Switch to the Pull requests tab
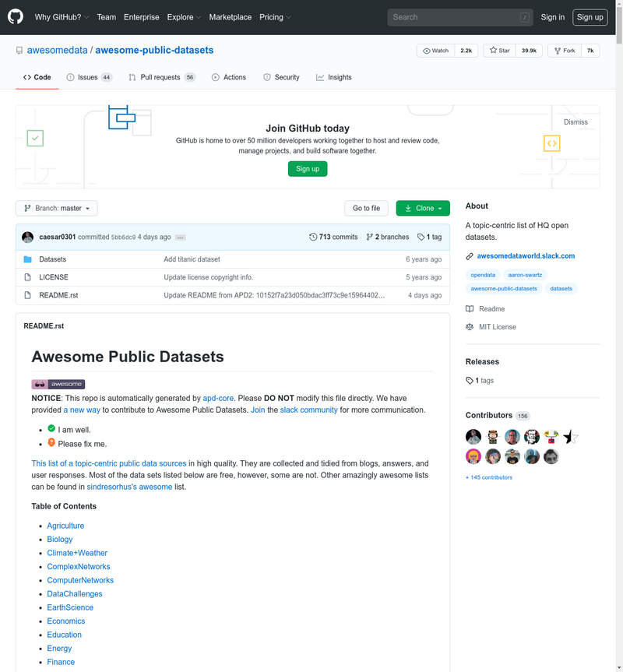This screenshot has height=672, width=623. pos(162,77)
